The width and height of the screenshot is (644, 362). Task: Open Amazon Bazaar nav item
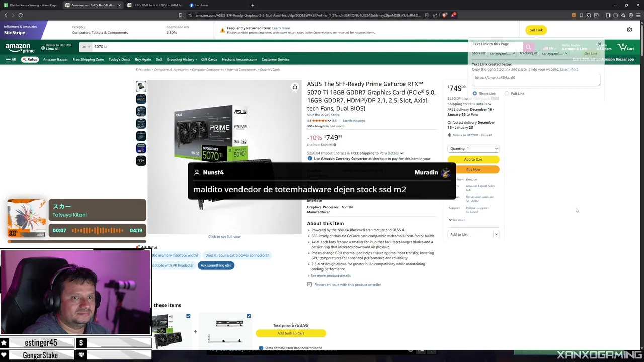[x=55, y=59]
